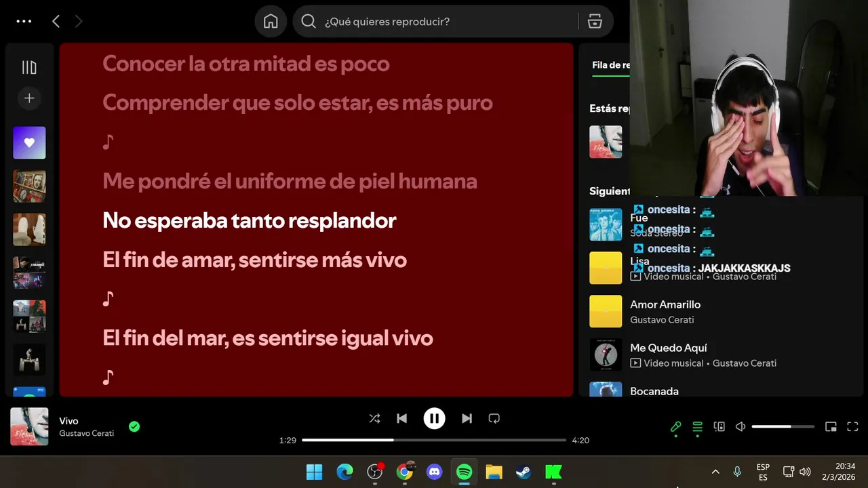Click the Spotify taskbar icon
Viewport: 868px width, 488px height.
[465, 472]
